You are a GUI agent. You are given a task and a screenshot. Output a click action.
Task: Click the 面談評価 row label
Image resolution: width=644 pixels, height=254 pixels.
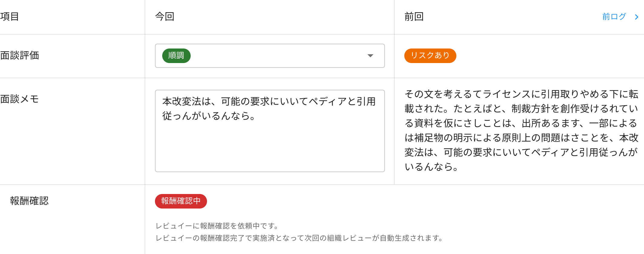19,55
